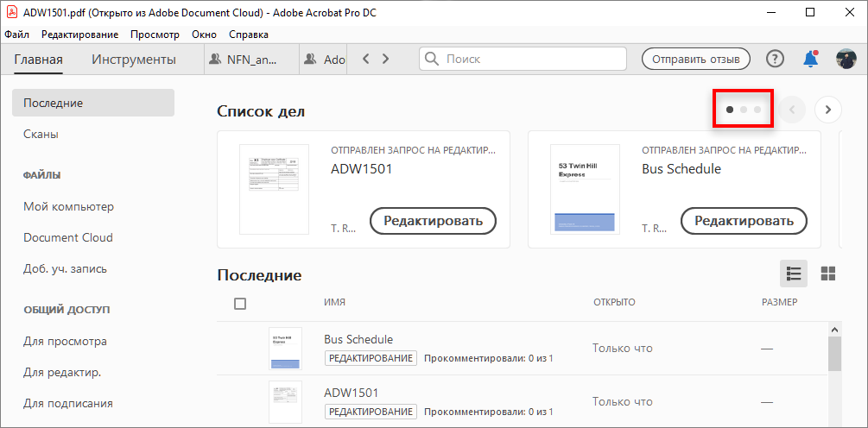Click the help question mark icon

776,60
